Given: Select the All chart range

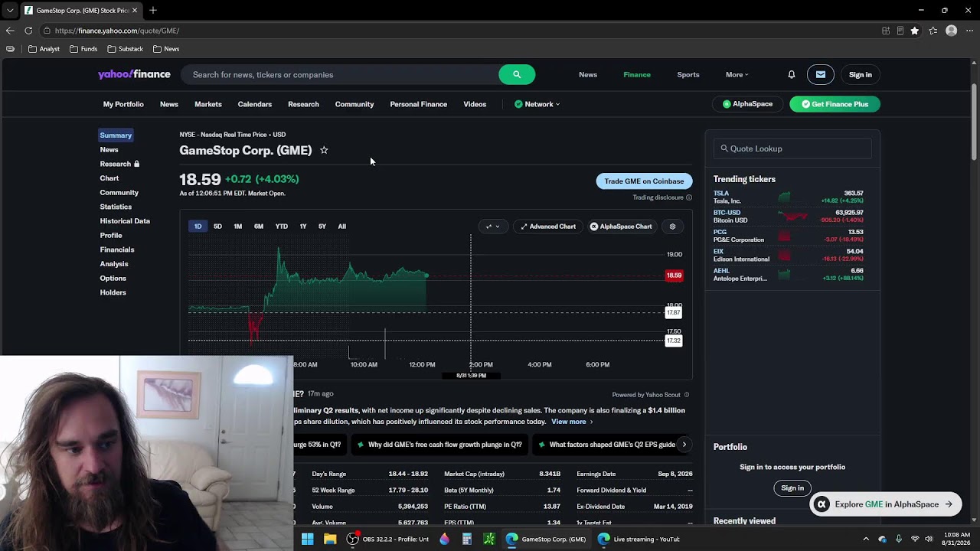Looking at the screenshot, I should [x=342, y=227].
